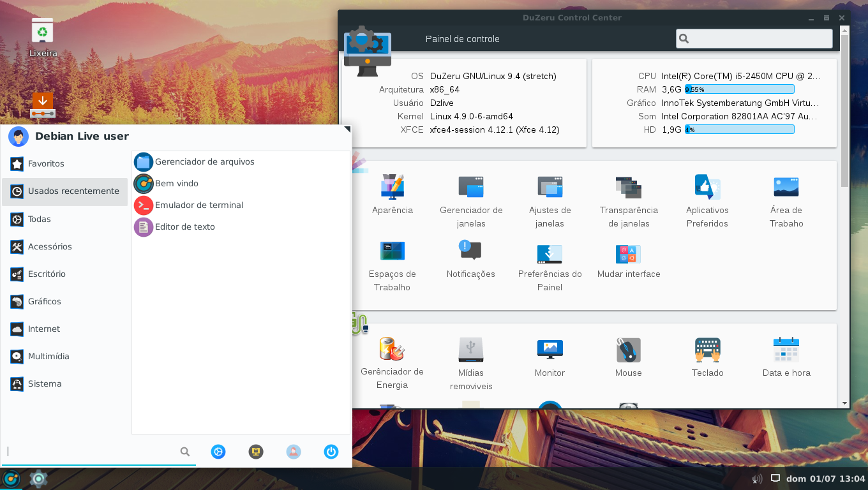Viewport: 868px width, 490px height.
Task: Launch Bem vindo from the menu
Action: coord(241,184)
